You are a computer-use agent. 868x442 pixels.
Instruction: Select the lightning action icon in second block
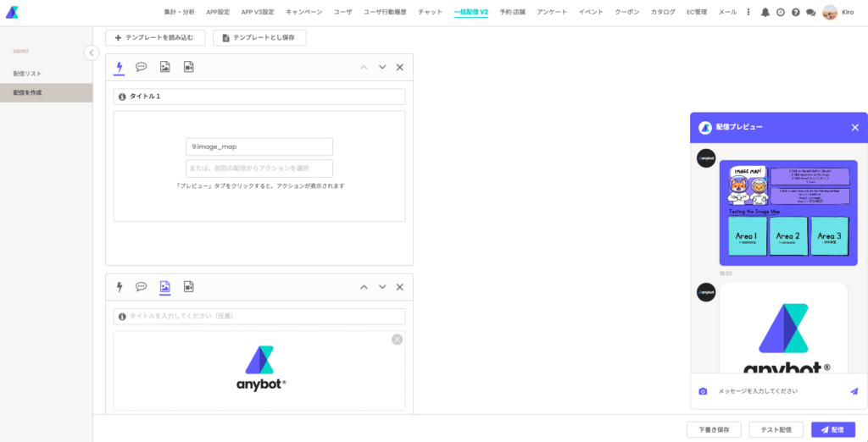pyautogui.click(x=120, y=287)
